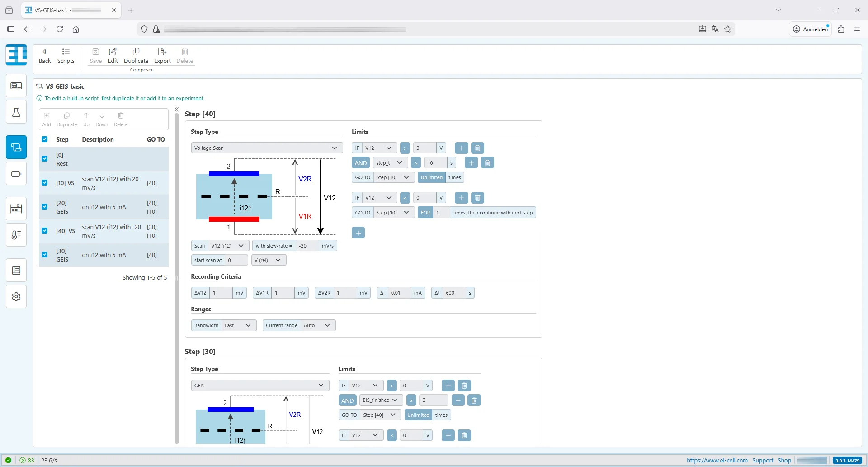Open the sidebar settings gear

point(16,296)
